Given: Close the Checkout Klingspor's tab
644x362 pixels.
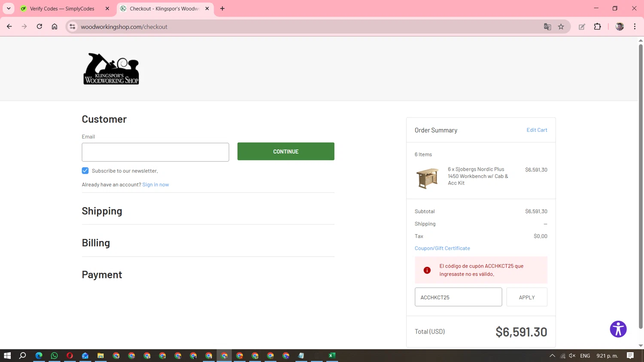Looking at the screenshot, I should pyautogui.click(x=207, y=9).
